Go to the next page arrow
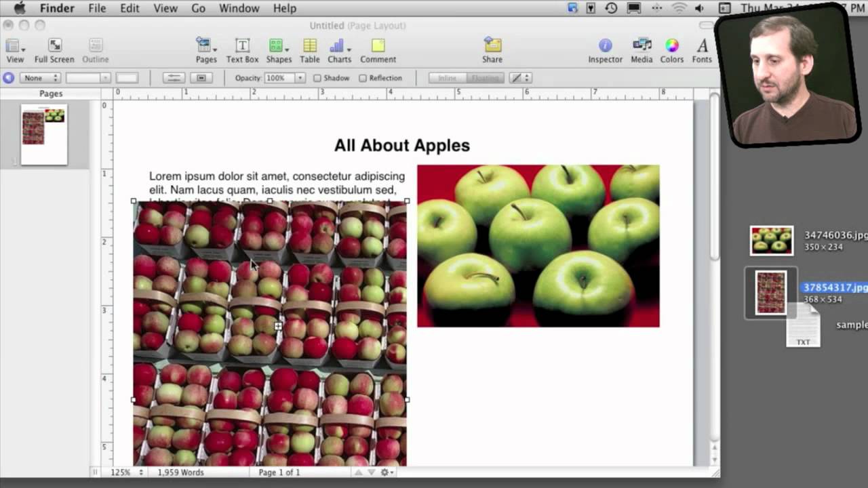The image size is (868, 488). click(x=371, y=472)
